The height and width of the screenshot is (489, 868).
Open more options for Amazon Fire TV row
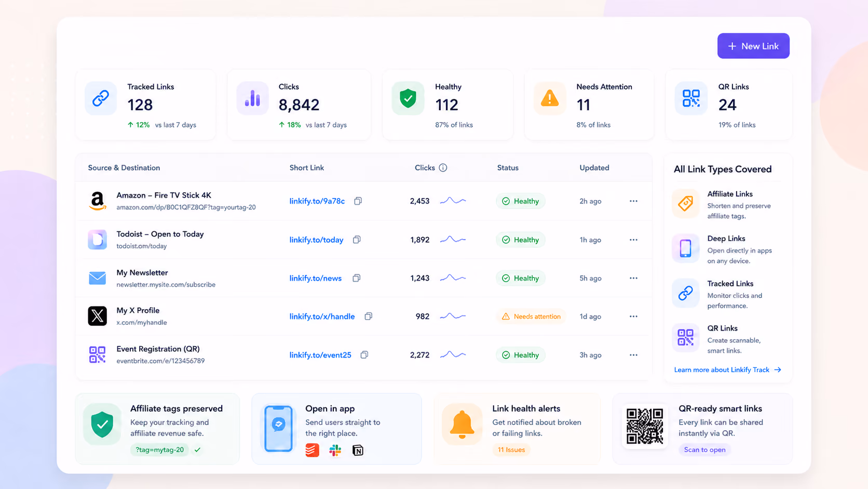pyautogui.click(x=633, y=201)
